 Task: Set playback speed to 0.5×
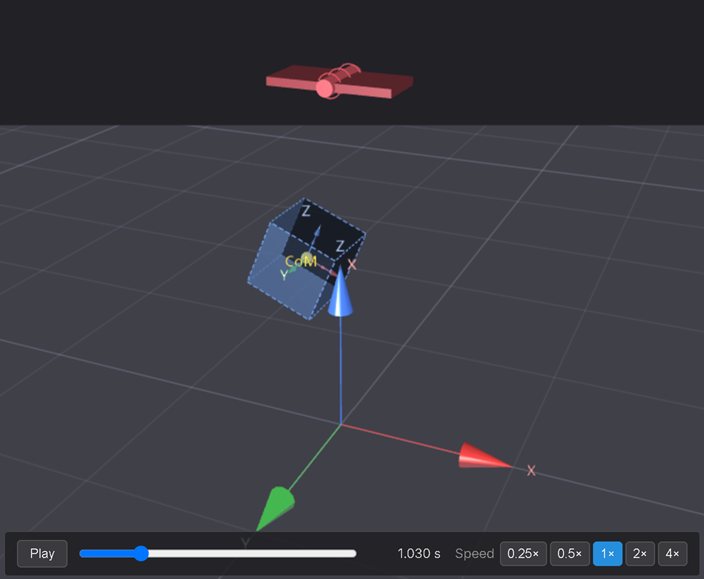[x=570, y=553]
